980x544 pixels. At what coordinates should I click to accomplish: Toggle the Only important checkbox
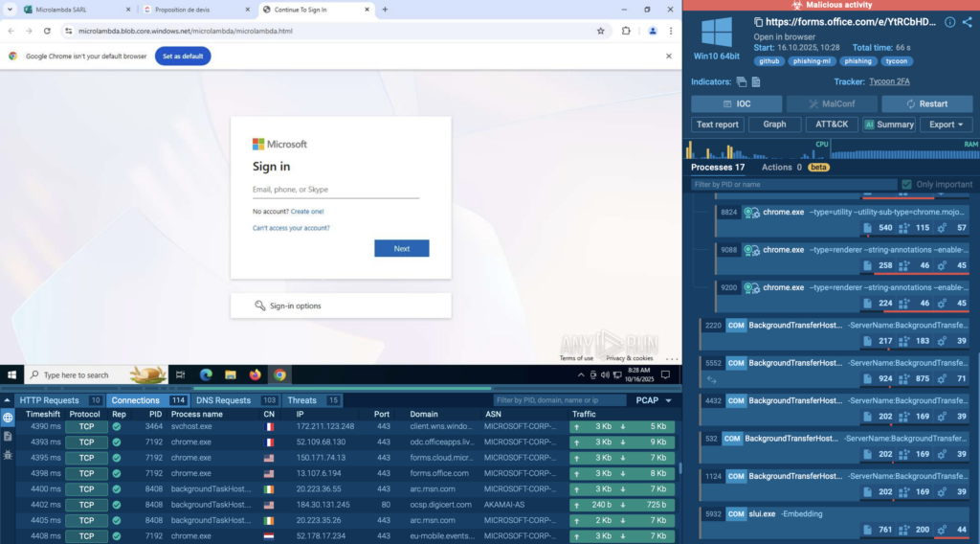tap(906, 184)
